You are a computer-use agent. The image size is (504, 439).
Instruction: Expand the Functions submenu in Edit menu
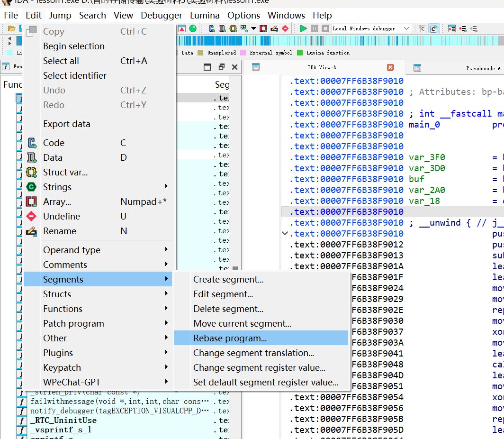[98, 309]
